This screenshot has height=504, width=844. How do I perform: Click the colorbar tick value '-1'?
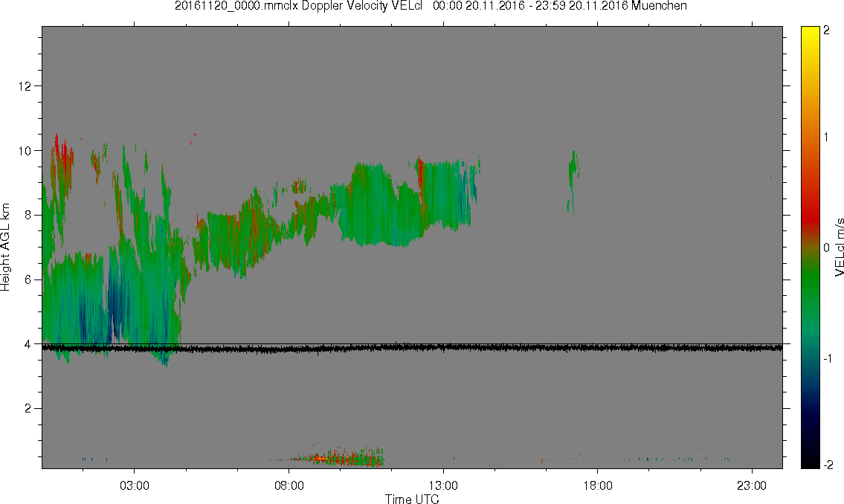828,359
